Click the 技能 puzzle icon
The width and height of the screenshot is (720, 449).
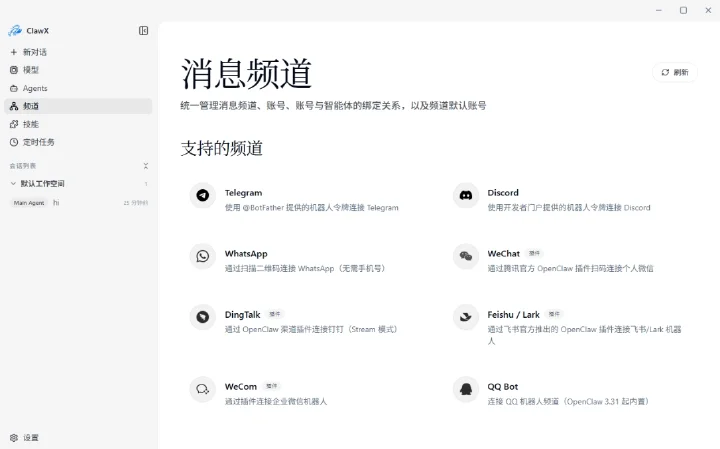(14, 124)
